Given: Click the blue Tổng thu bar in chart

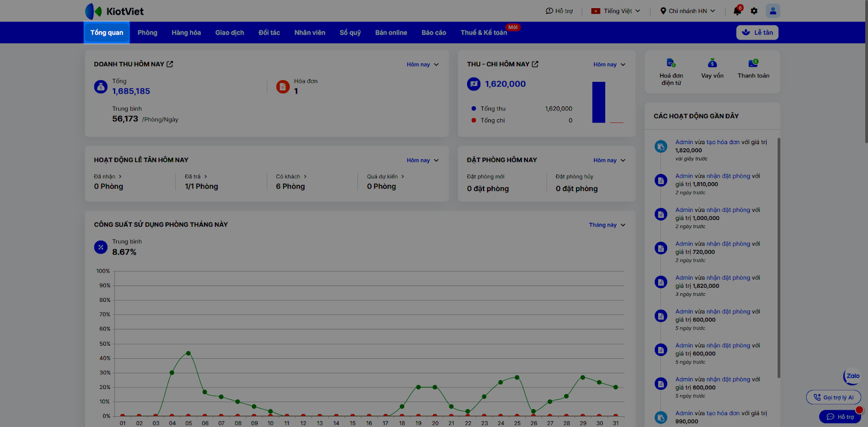Looking at the screenshot, I should (598, 102).
